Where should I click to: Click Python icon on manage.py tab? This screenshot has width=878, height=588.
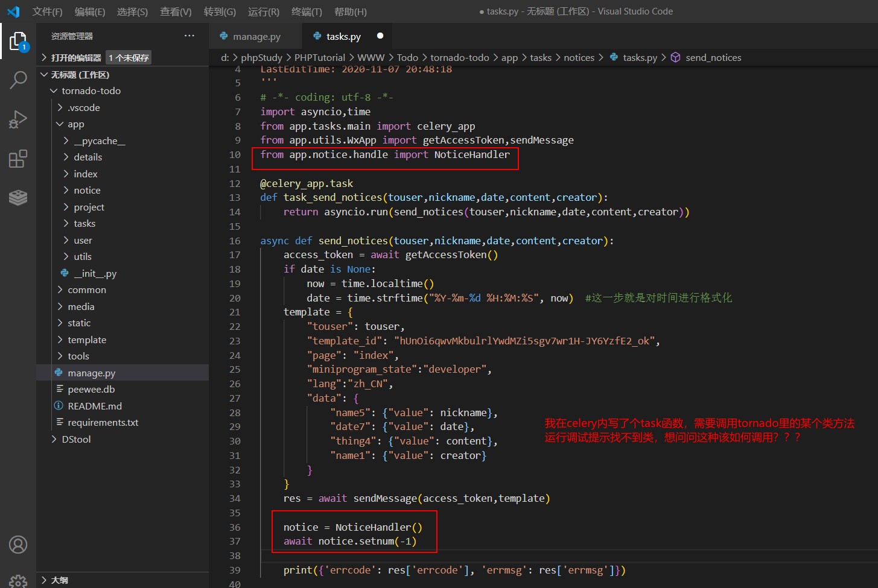coord(224,36)
